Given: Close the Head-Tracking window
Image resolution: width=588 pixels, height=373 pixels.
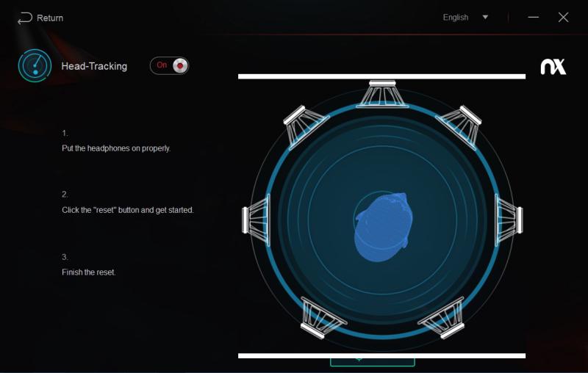Looking at the screenshot, I should 563,17.
